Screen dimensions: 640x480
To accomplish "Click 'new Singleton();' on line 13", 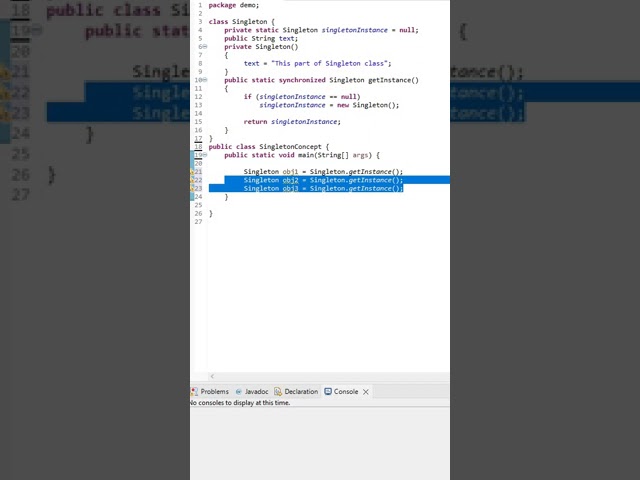I will (368, 105).
